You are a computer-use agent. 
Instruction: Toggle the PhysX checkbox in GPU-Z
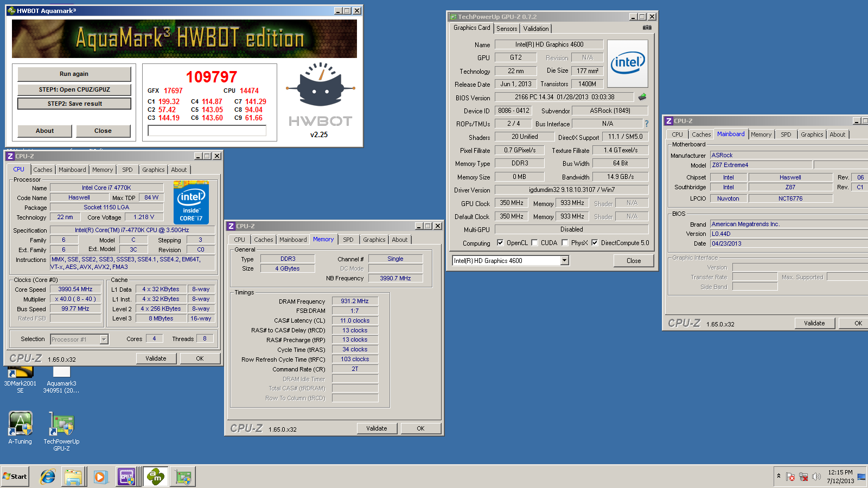565,242
